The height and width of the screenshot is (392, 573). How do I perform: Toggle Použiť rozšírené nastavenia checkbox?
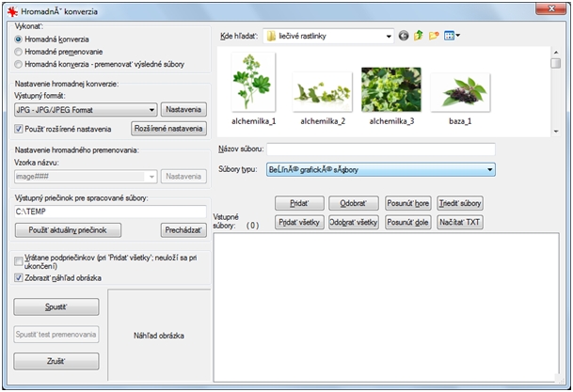coord(18,129)
